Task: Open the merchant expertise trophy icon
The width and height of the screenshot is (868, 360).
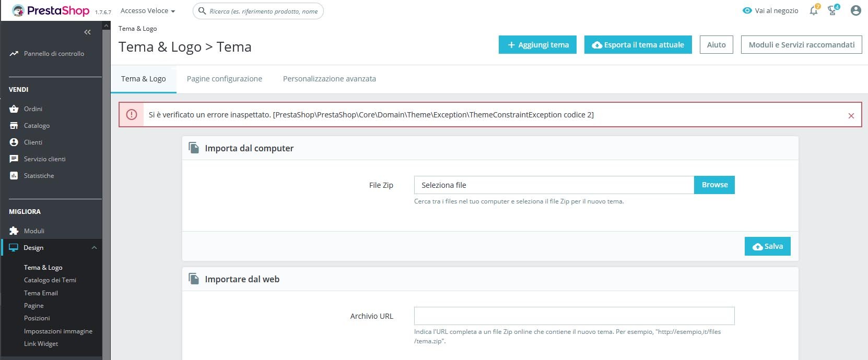Action: point(832,11)
